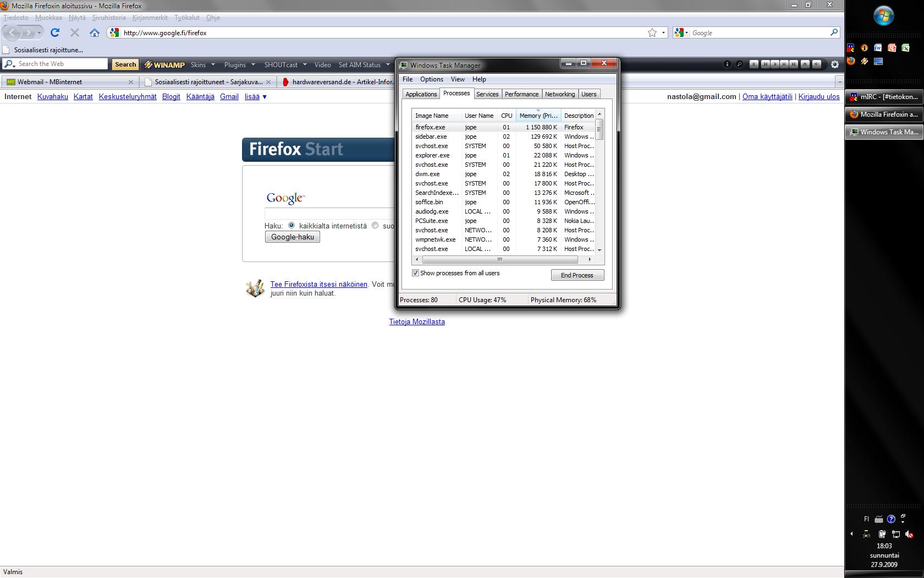Viewport: 924px width, 578px height.
Task: Click the process list vertical scrollbar thumb
Action: 599,129
